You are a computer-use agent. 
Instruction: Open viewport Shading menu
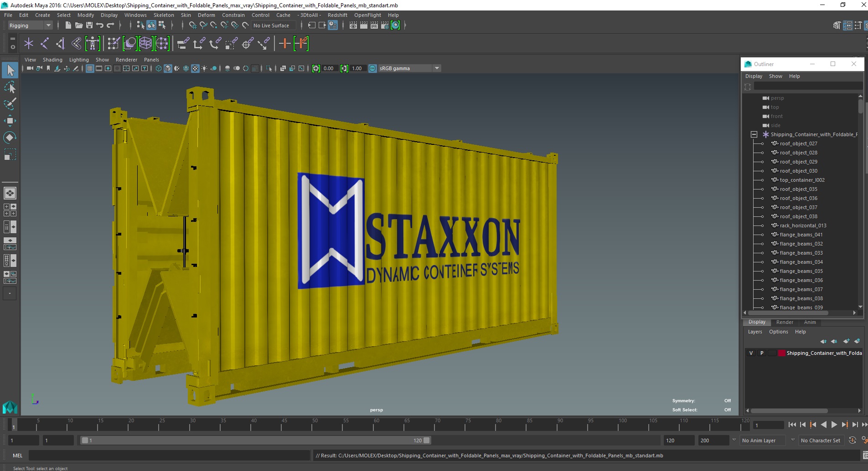[52, 60]
